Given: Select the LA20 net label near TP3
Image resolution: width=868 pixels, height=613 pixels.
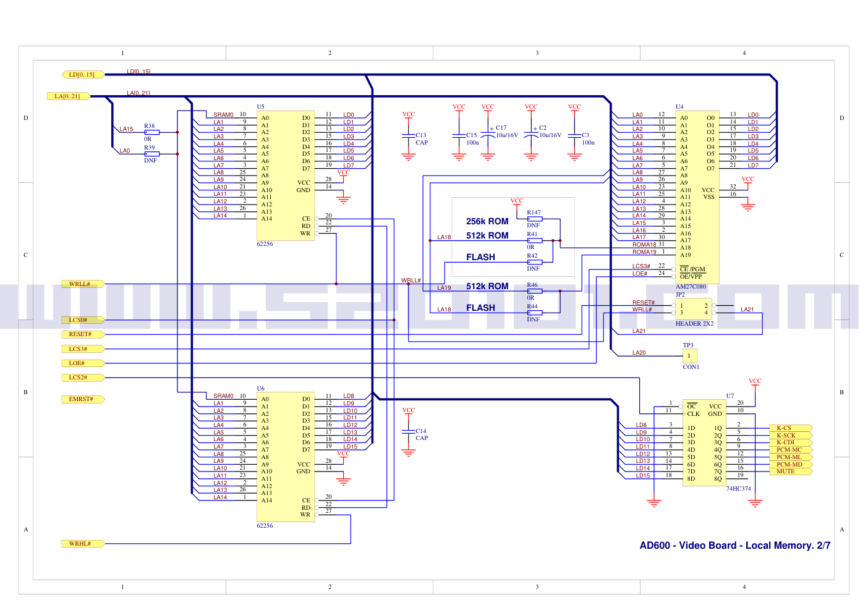Looking at the screenshot, I should [x=639, y=353].
